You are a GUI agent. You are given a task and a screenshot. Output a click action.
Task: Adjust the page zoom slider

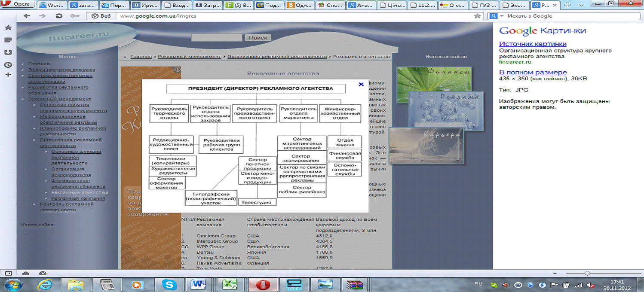tap(587, 273)
